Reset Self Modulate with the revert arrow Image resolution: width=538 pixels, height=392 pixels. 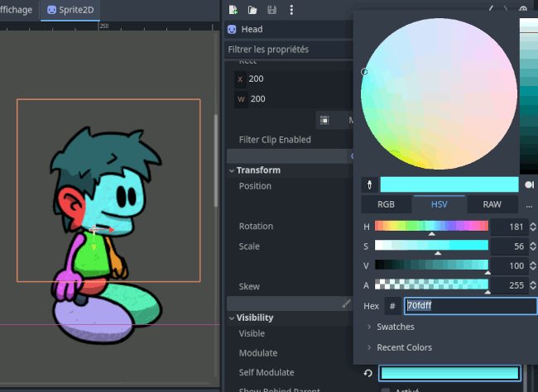pyautogui.click(x=368, y=373)
